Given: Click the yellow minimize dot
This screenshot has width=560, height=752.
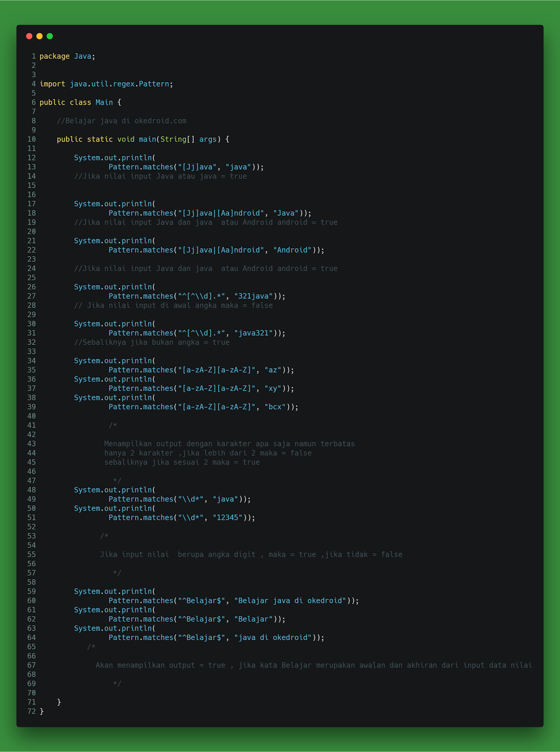Looking at the screenshot, I should [39, 36].
